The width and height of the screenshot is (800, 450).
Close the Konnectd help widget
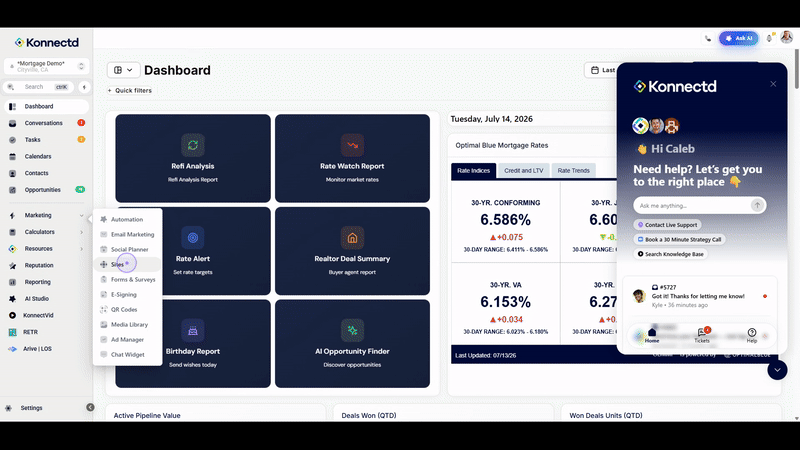pyautogui.click(x=773, y=84)
